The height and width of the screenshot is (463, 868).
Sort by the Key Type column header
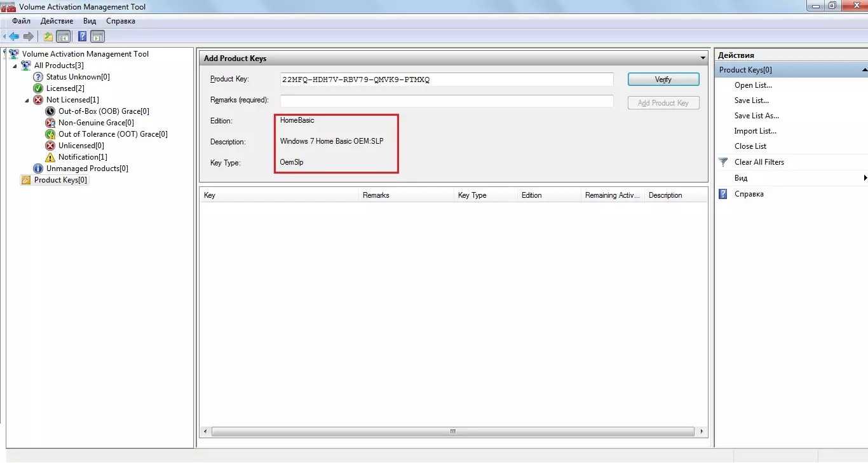pos(485,195)
